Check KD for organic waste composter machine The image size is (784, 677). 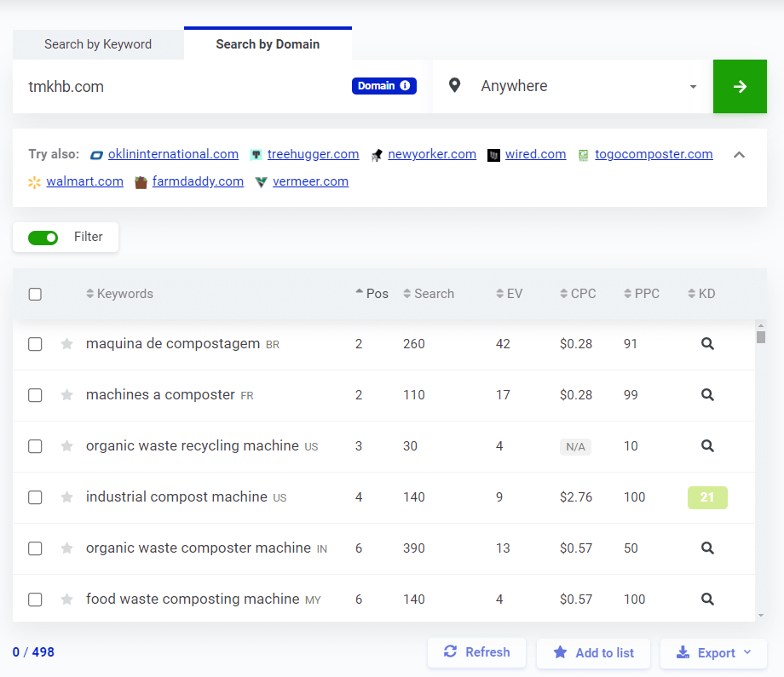(x=707, y=548)
